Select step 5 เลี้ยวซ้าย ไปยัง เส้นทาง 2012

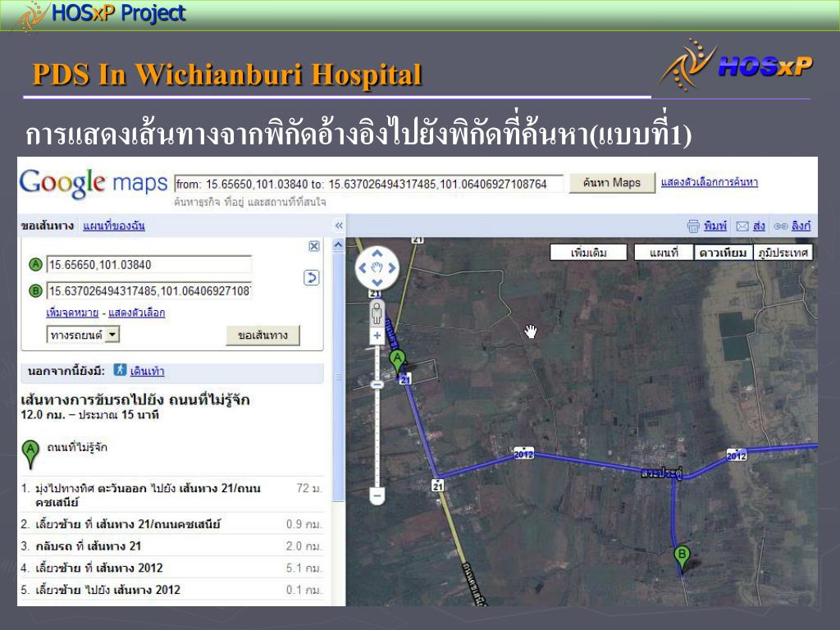tap(172, 590)
